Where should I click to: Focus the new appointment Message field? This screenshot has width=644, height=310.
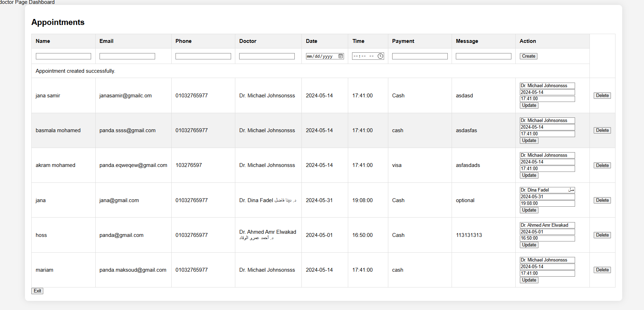(483, 56)
